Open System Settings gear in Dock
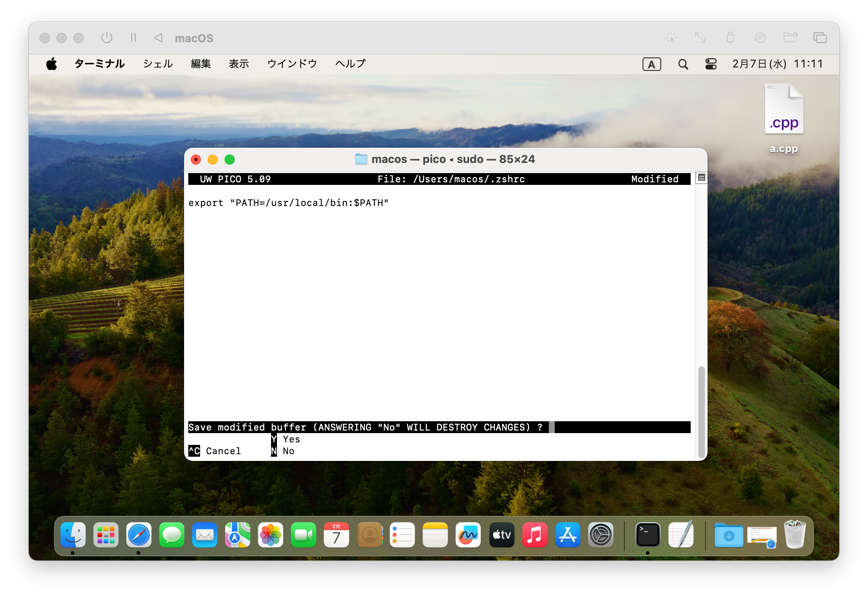The width and height of the screenshot is (868, 596). tap(601, 535)
